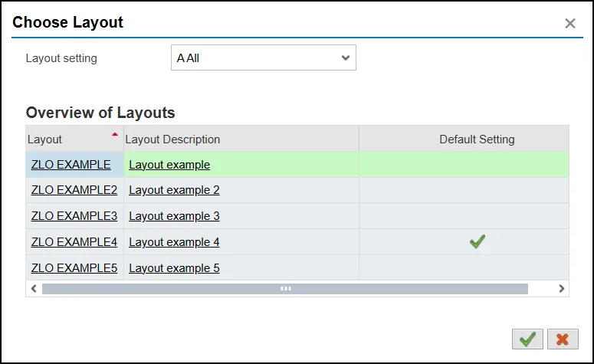This screenshot has width=594, height=364.
Task: Cancel dialog with red X button
Action: [x=563, y=339]
